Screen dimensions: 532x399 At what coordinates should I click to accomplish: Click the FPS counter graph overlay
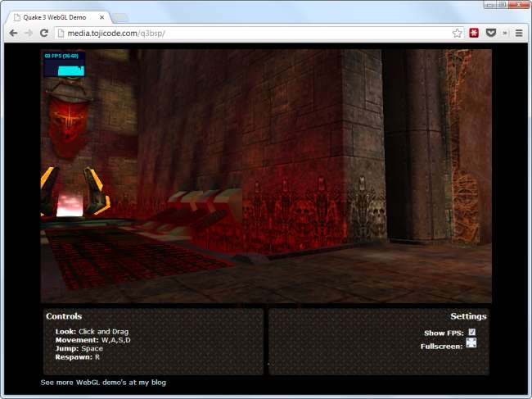click(x=64, y=64)
